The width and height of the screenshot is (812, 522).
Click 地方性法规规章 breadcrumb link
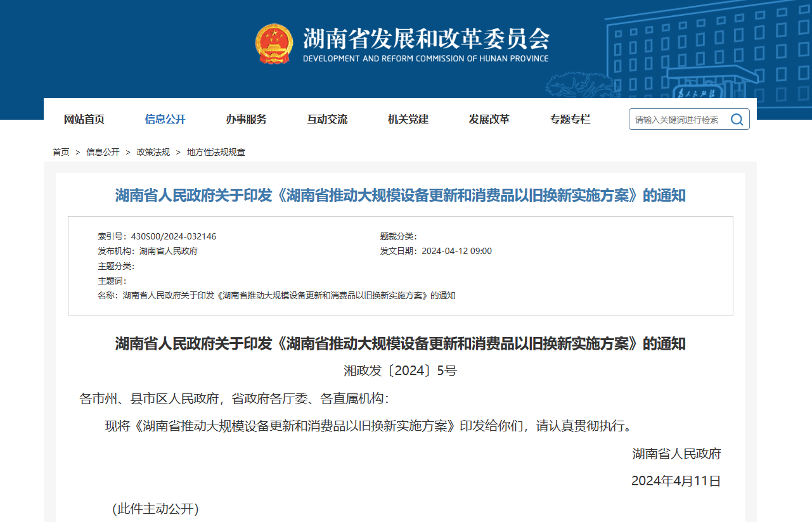216,152
